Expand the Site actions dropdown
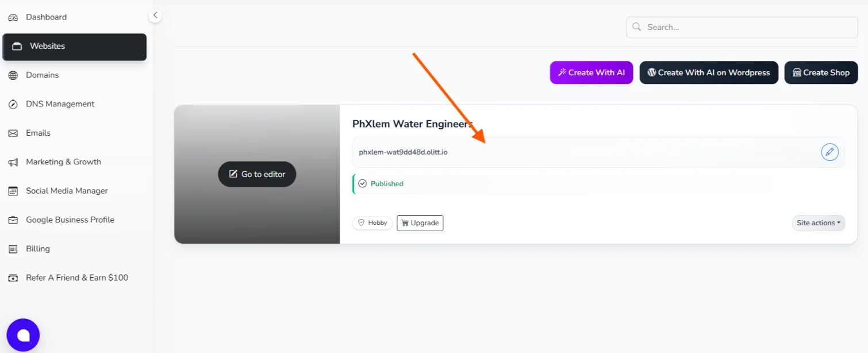This screenshot has height=353, width=868. [x=818, y=223]
